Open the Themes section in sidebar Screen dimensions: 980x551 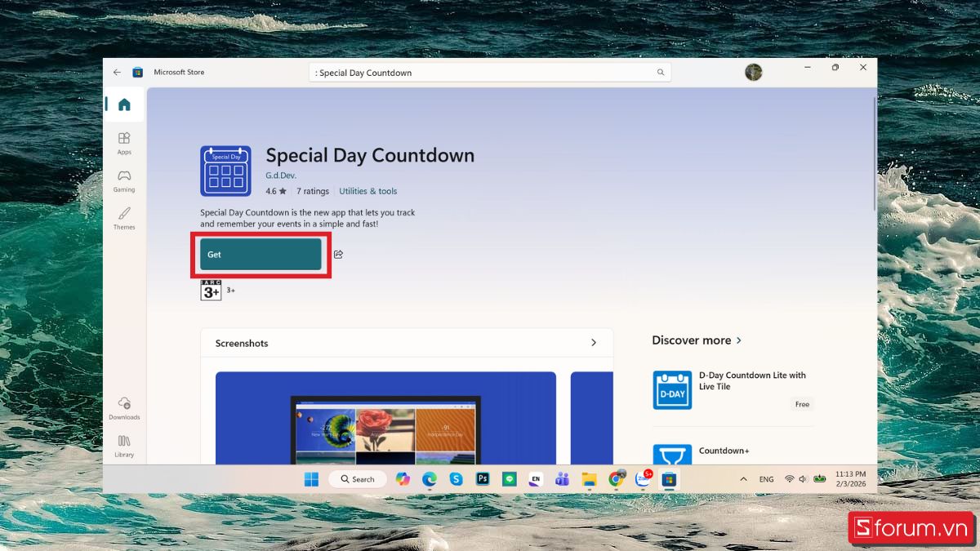[x=124, y=218]
